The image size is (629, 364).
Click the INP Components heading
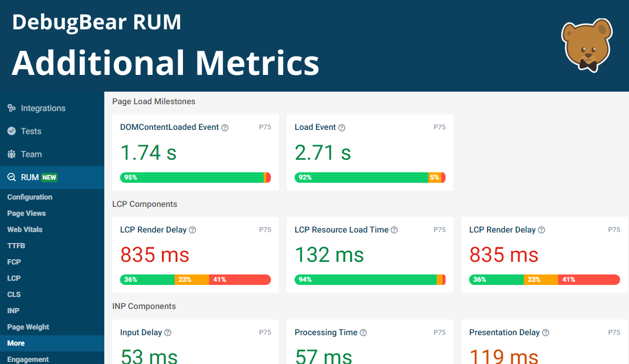[x=144, y=306]
